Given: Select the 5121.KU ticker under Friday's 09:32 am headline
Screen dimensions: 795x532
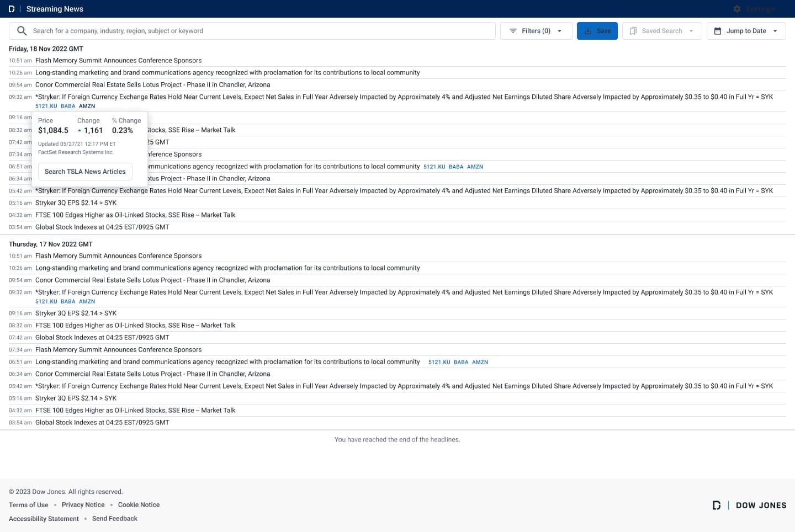Looking at the screenshot, I should [x=46, y=106].
